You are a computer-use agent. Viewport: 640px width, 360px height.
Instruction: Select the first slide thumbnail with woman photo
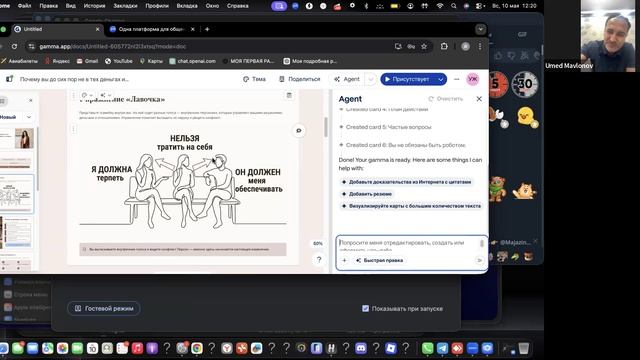click(17, 139)
